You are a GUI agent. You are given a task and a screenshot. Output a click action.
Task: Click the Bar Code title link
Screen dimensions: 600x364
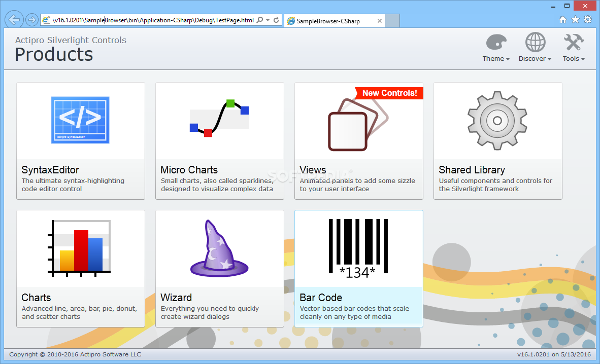click(321, 298)
